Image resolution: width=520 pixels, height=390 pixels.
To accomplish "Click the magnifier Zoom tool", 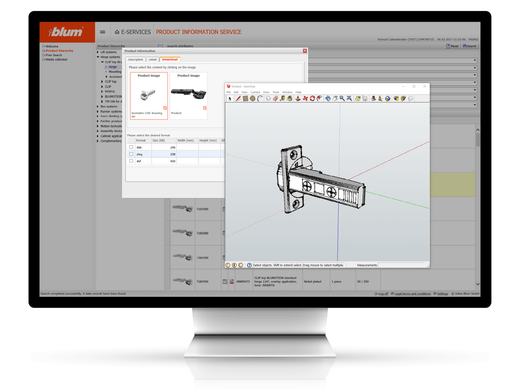I will click(342, 98).
